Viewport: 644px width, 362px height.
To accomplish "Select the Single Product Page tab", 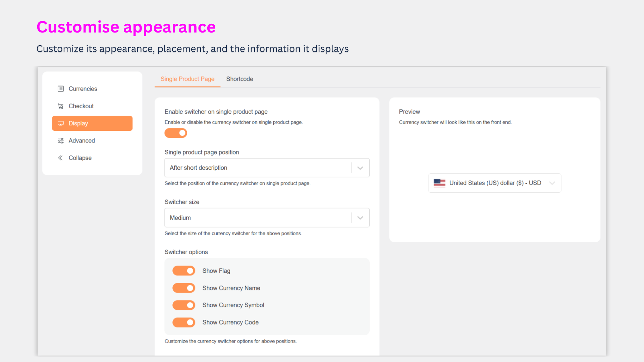I will (x=187, y=79).
